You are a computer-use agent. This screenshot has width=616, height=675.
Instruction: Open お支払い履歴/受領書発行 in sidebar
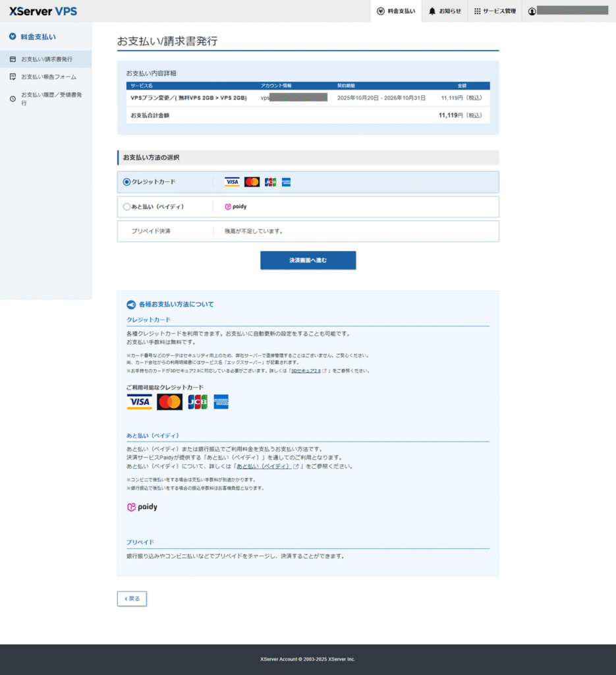tap(51, 99)
